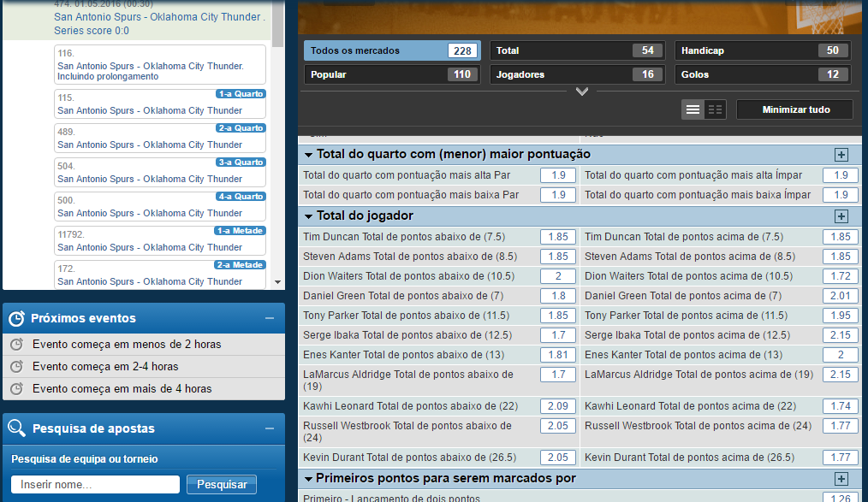Click the Inserir nome search field

coord(95,484)
